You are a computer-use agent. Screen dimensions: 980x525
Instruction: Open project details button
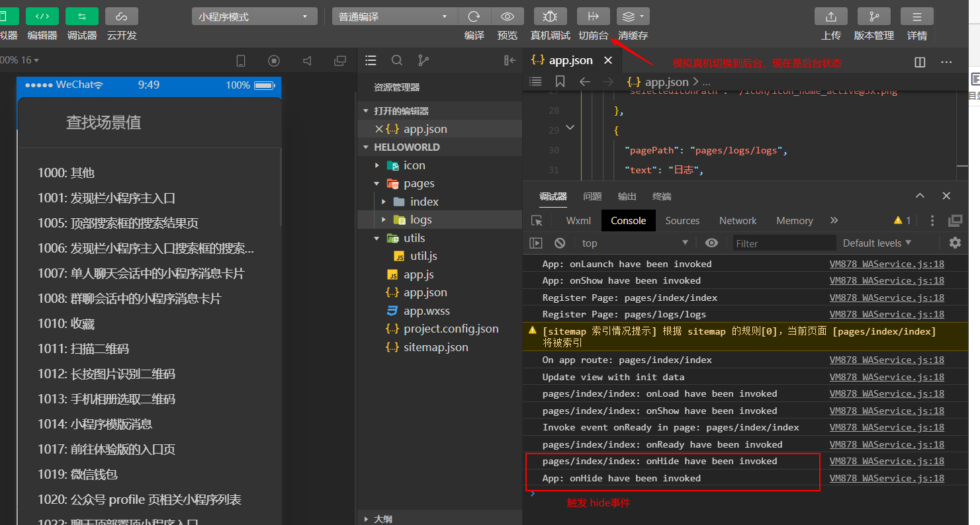(x=917, y=17)
